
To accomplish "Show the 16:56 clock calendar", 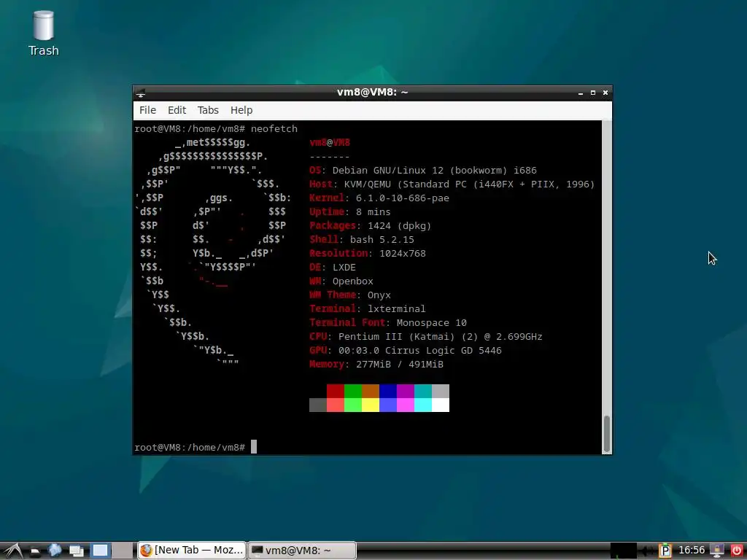I will [x=692, y=551].
